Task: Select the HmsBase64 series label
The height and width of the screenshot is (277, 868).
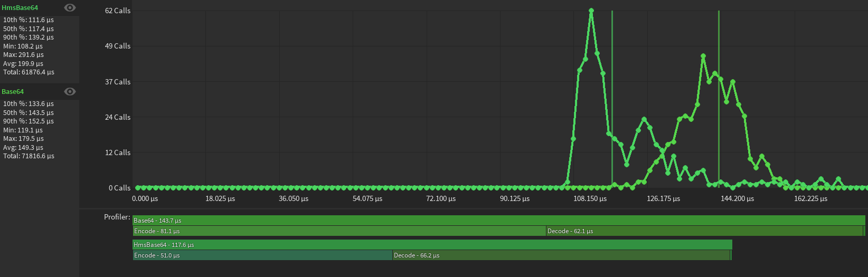Action: (x=20, y=8)
